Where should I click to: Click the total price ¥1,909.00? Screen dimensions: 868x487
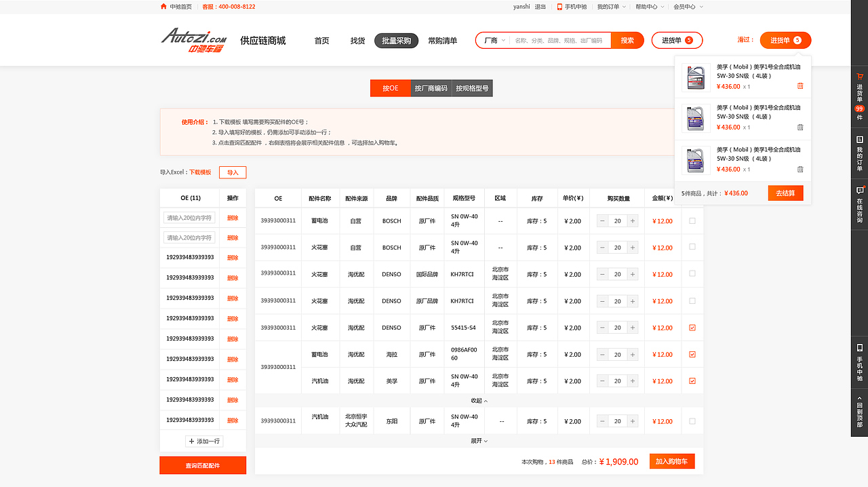[618, 462]
